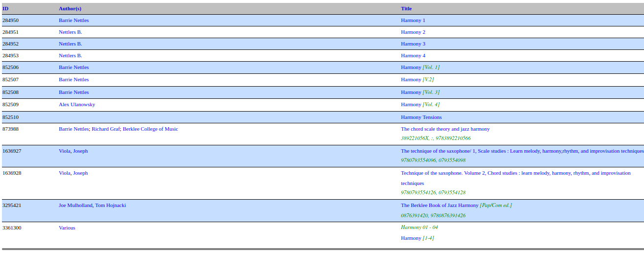644x253 pixels.
Task: Click author Nettlers B. in row 284952
Action: [x=70, y=44]
